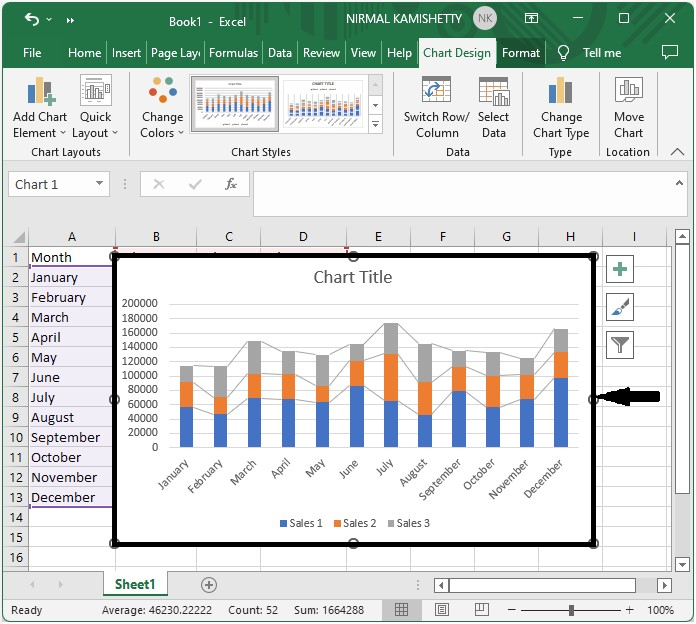
Task: Open Ribbon Display Options icon
Action: (531, 18)
